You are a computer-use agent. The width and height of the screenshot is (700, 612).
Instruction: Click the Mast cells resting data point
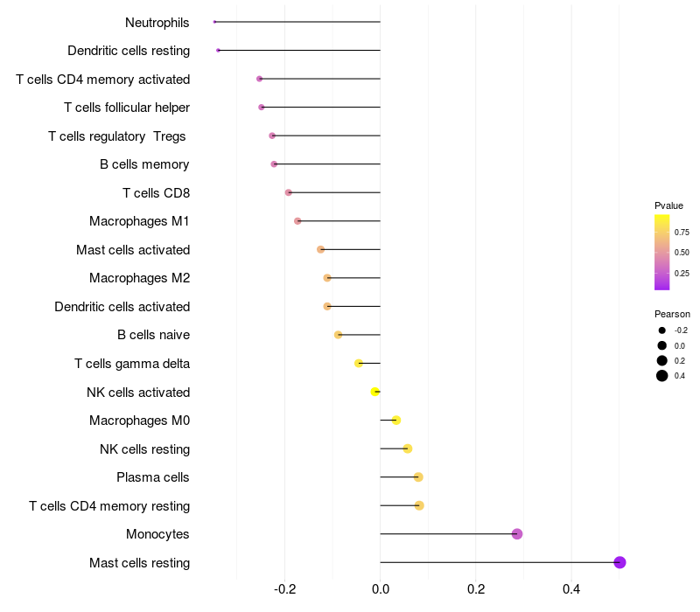[619, 562]
